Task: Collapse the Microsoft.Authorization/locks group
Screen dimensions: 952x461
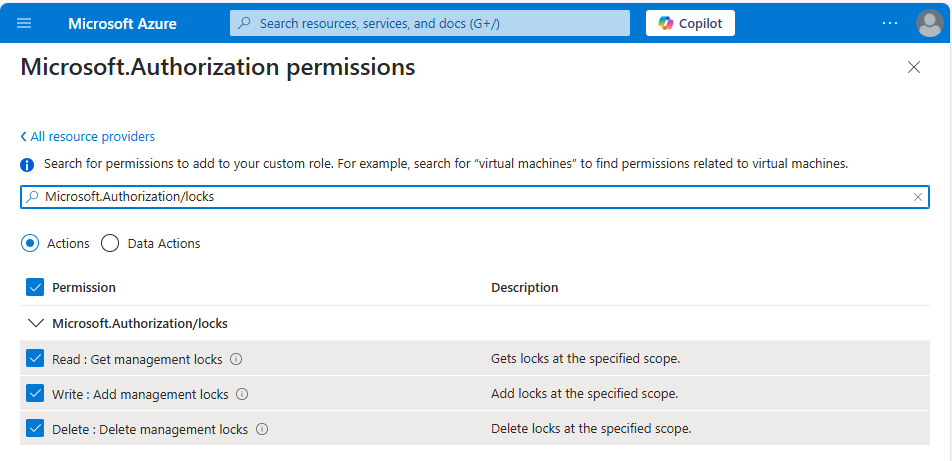Action: coord(36,324)
